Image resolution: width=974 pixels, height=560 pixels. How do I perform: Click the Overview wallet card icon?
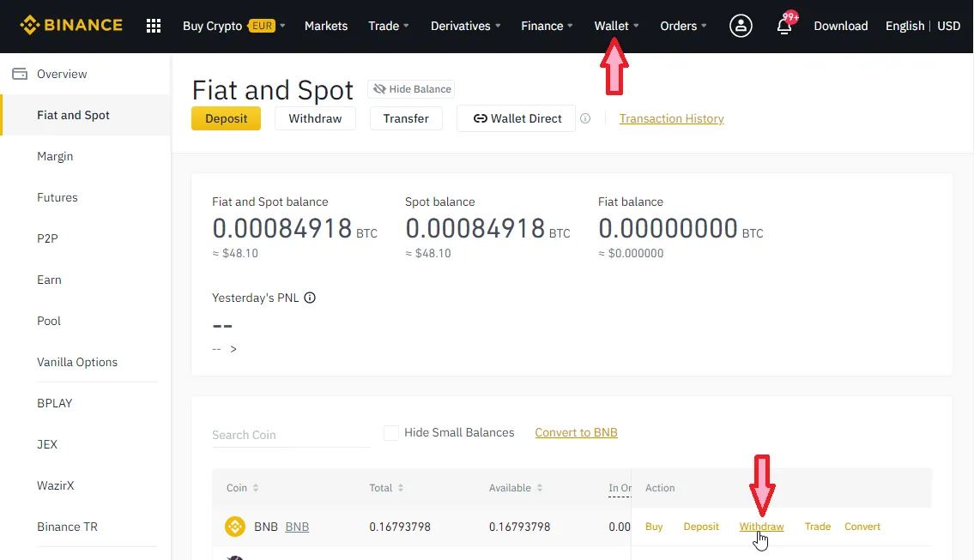tap(20, 74)
